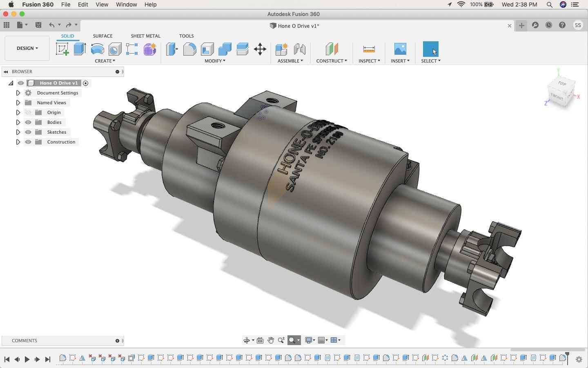
Task: Click the Insert image icon
Action: 400,49
